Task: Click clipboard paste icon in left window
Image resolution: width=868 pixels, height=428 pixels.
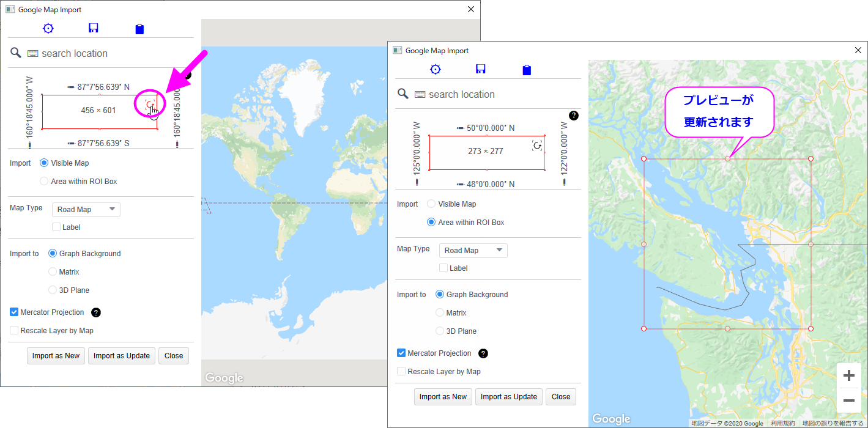Action: point(139,29)
